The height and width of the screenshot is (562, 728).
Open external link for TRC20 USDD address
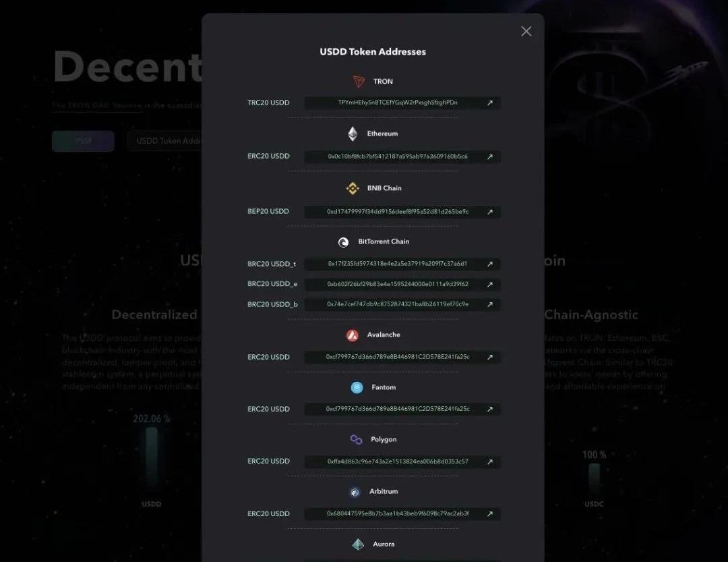[x=490, y=103]
